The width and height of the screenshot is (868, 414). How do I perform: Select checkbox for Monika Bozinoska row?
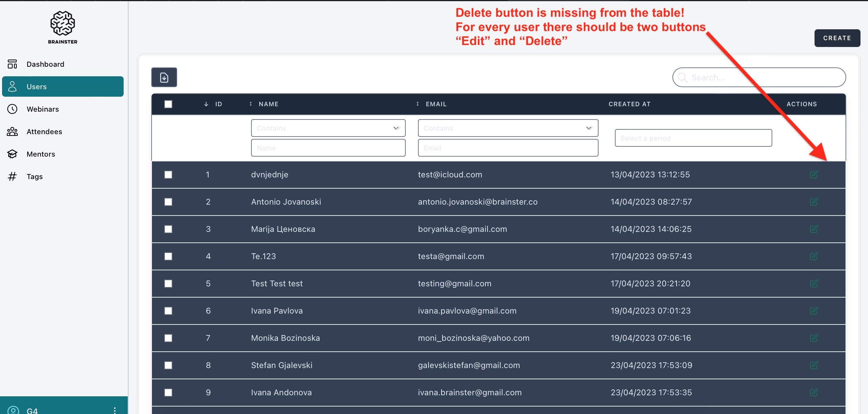[168, 338]
